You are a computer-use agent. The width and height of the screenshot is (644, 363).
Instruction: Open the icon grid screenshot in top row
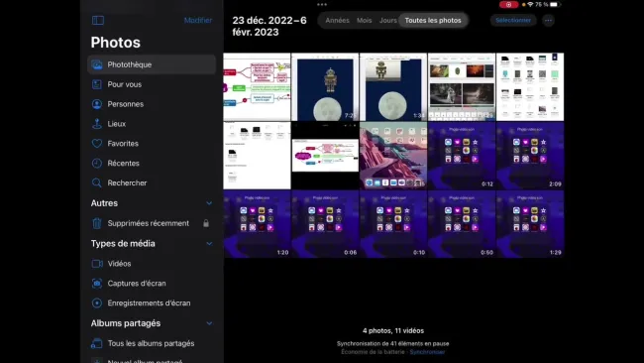[x=530, y=86]
